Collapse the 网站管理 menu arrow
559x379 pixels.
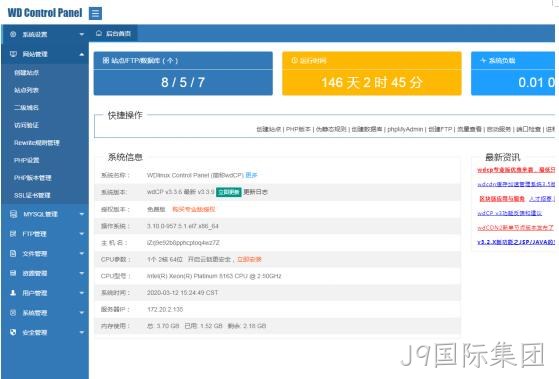click(x=82, y=54)
